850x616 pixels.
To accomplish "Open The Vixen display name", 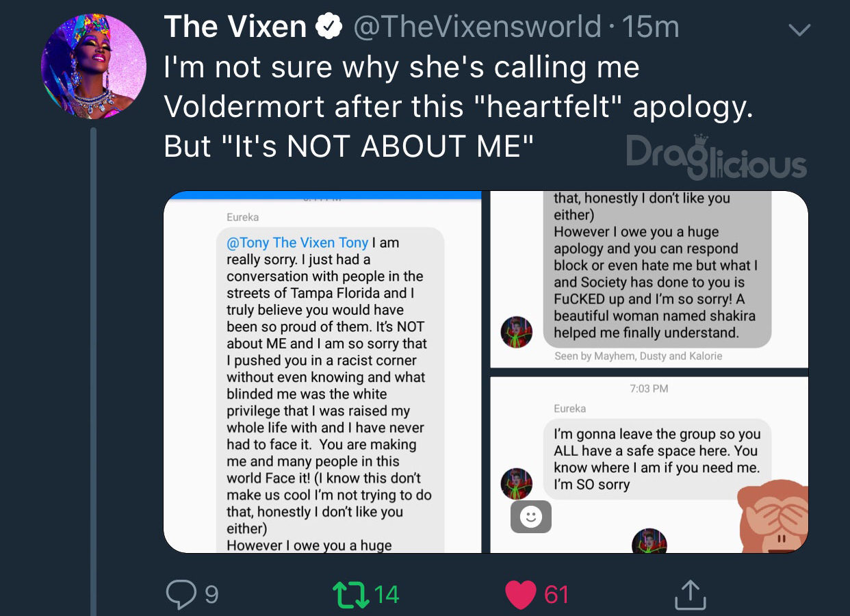I will tap(235, 27).
